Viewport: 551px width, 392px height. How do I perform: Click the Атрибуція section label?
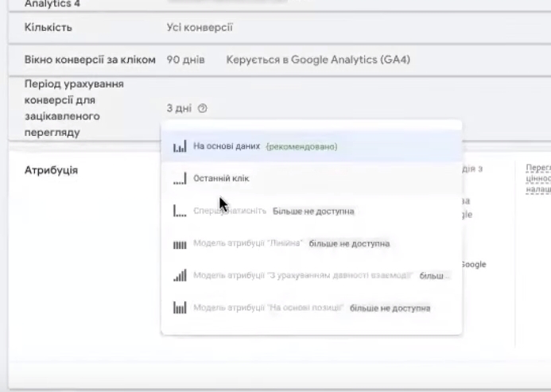[x=51, y=170]
